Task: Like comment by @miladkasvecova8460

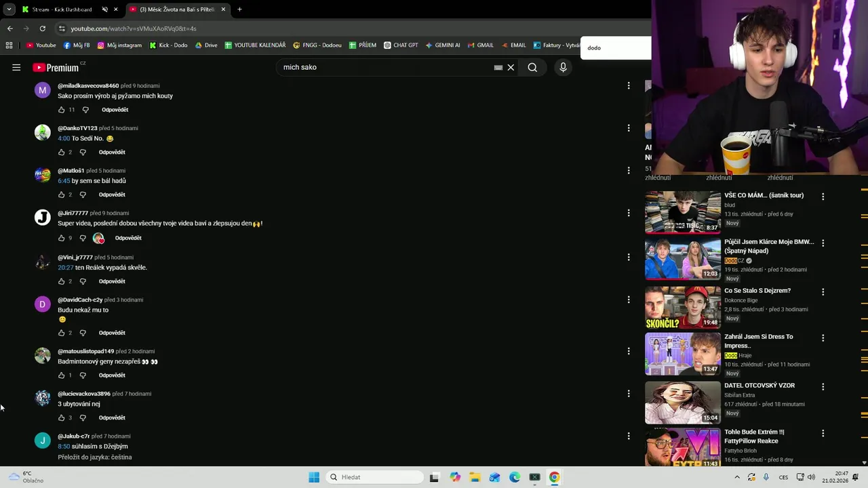Action: pyautogui.click(x=62, y=110)
